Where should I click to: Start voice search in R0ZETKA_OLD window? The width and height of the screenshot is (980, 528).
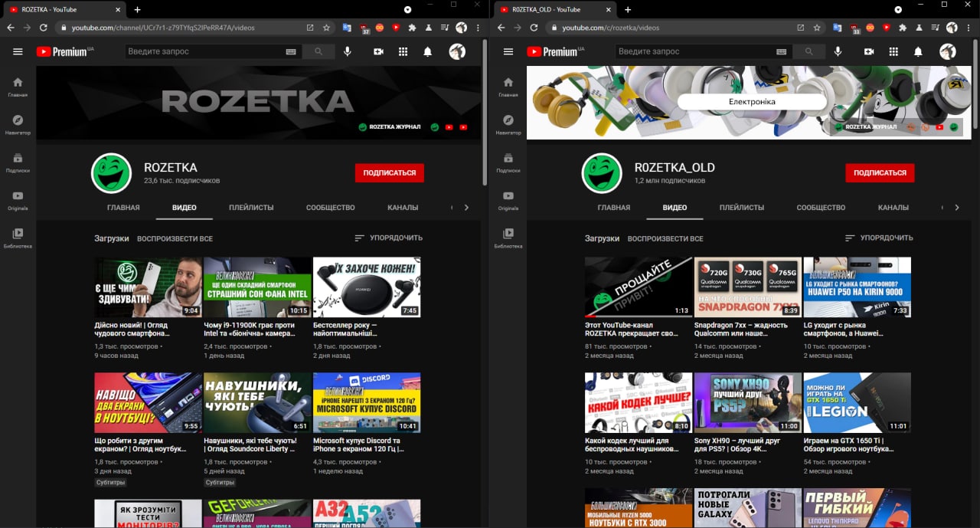tap(838, 51)
